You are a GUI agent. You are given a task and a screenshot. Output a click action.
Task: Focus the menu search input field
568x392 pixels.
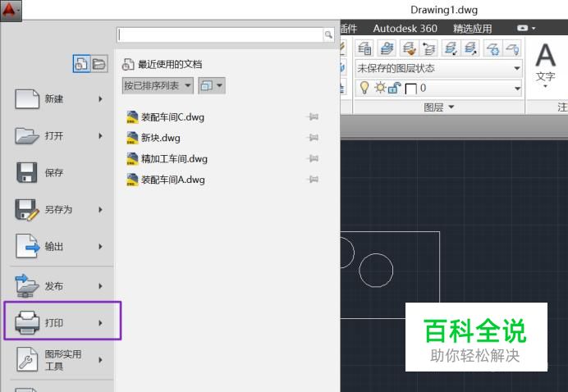pos(220,34)
